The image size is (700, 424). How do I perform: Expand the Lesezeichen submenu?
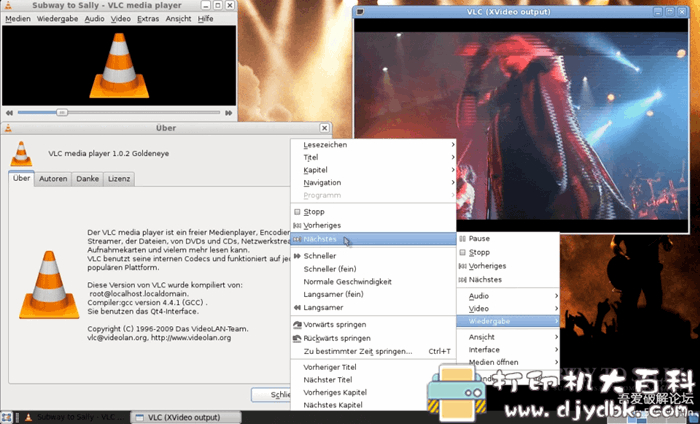coord(373,145)
